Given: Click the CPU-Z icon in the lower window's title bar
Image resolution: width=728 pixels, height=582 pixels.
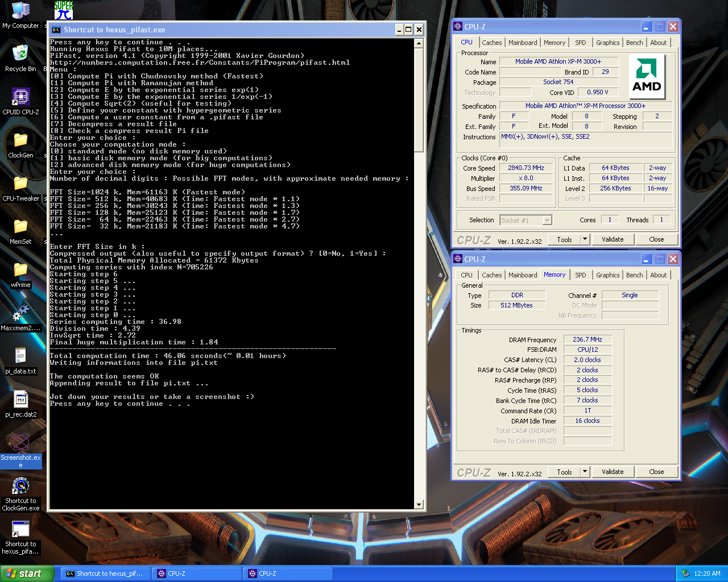Looking at the screenshot, I should click(x=458, y=259).
